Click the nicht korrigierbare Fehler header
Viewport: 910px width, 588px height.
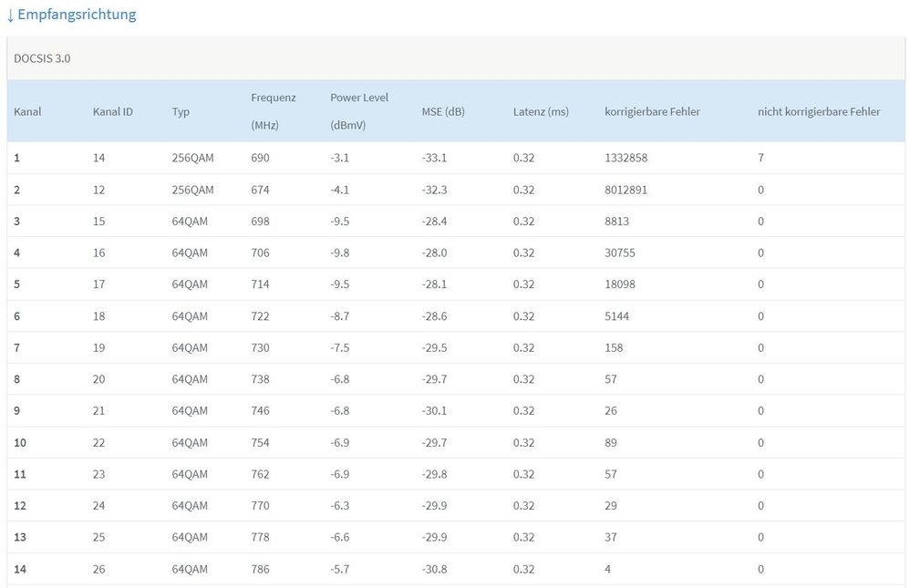point(819,111)
